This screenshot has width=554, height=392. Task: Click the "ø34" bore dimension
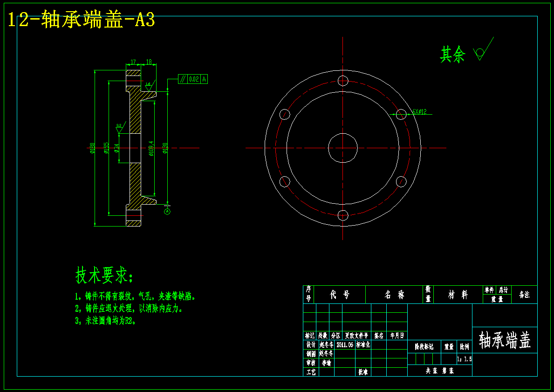coord(116,148)
